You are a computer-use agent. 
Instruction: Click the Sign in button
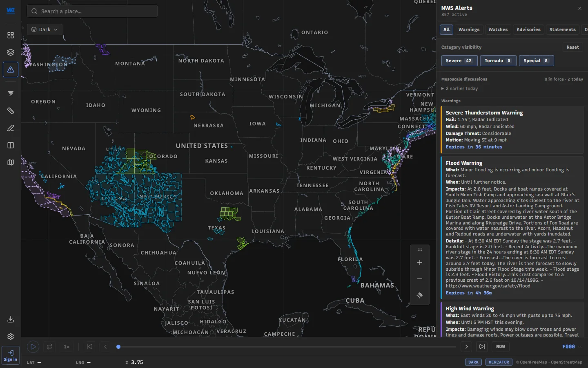[x=11, y=355]
